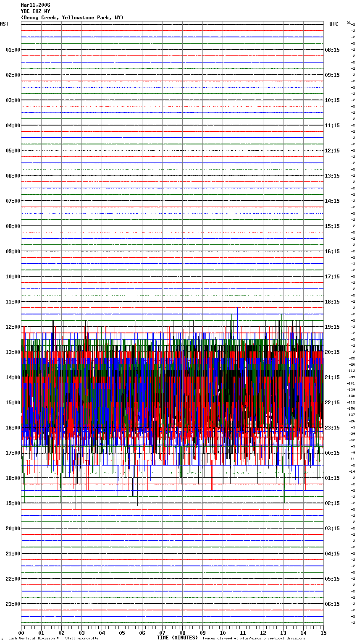This screenshot has width=357, height=644.
Task: Click the 22:00 MST row label
Action: (x=13, y=579)
